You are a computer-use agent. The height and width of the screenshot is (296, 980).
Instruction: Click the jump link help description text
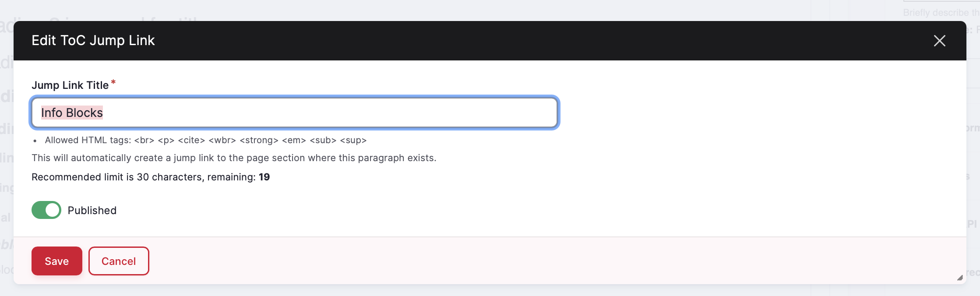234,158
